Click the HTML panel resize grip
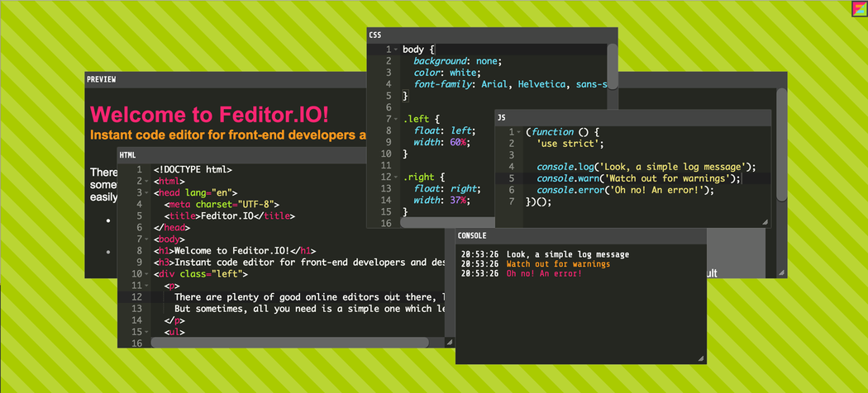The height and width of the screenshot is (393, 868). coord(449,342)
